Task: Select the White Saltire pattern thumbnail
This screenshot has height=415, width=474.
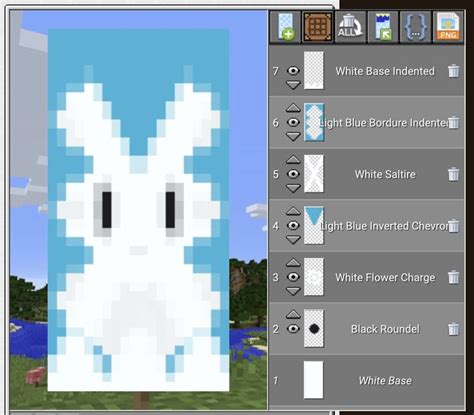Action: point(314,174)
